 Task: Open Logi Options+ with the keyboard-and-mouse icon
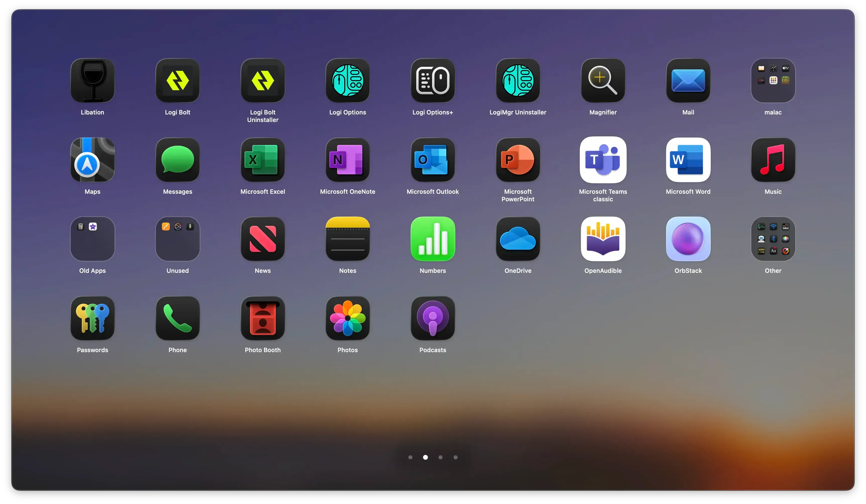[x=433, y=80]
